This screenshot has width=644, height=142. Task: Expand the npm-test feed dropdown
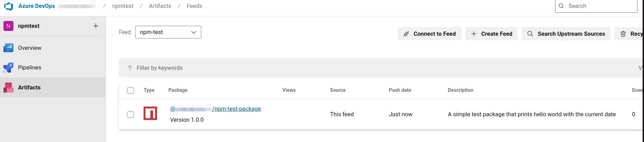point(168,32)
